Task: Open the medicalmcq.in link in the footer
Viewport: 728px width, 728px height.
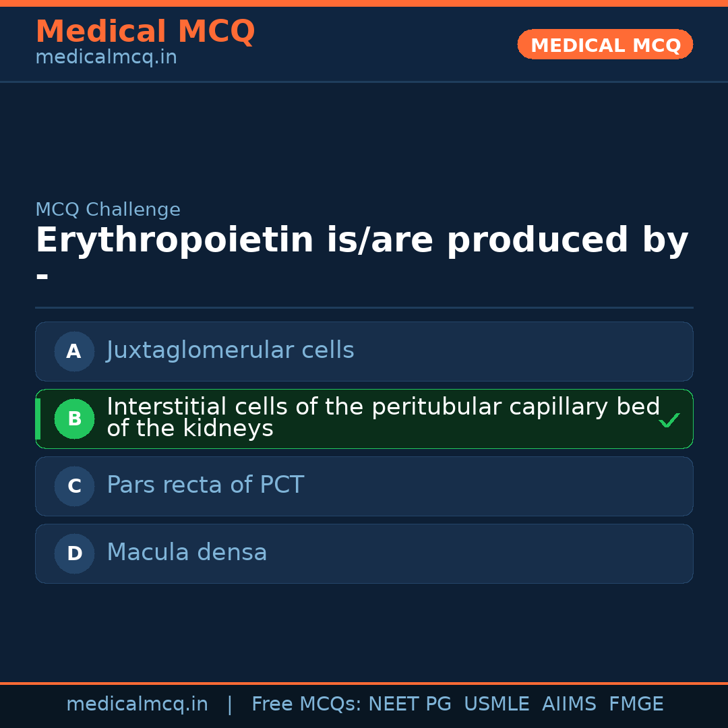Action: [137, 704]
